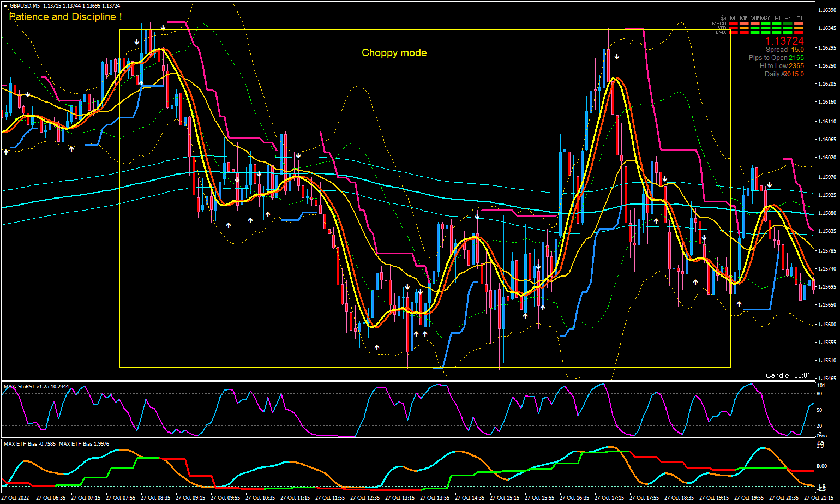The width and height of the screenshot is (840, 504).
Task: Click the Hi to Low value 2365
Action: (796, 66)
